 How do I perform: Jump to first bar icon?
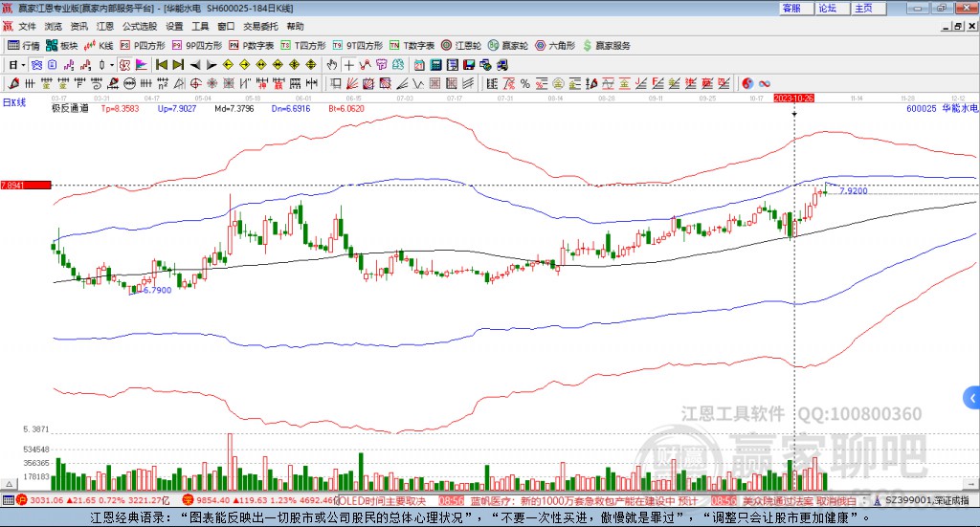161,65
